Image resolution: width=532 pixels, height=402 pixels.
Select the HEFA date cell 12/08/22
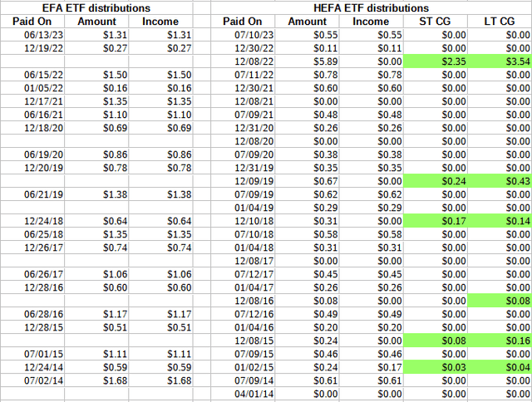[x=243, y=61]
